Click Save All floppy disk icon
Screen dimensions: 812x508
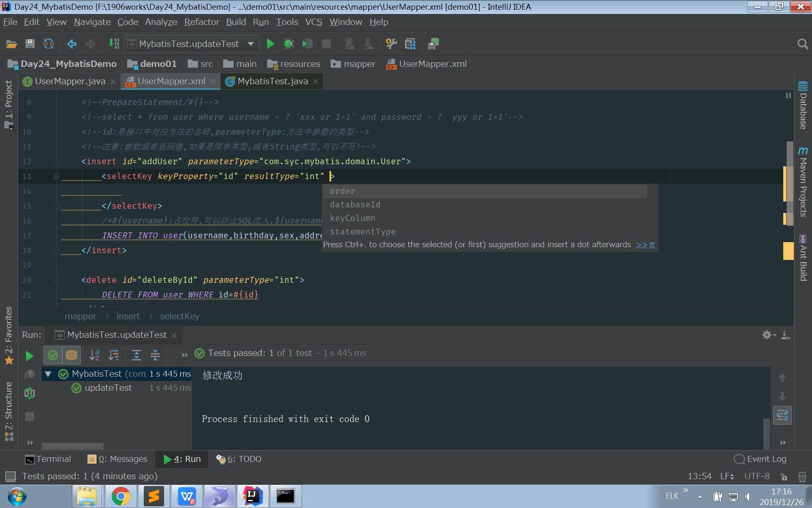tap(30, 44)
